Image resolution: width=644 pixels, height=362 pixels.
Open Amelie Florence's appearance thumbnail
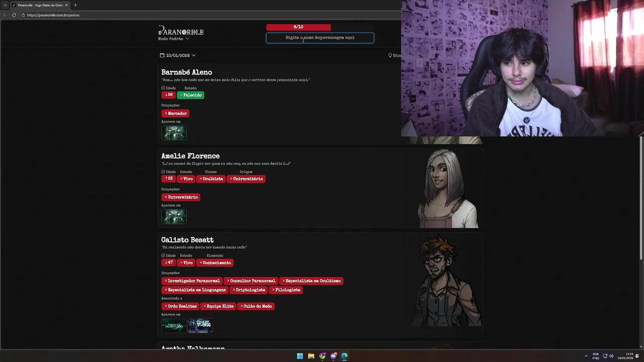click(174, 217)
